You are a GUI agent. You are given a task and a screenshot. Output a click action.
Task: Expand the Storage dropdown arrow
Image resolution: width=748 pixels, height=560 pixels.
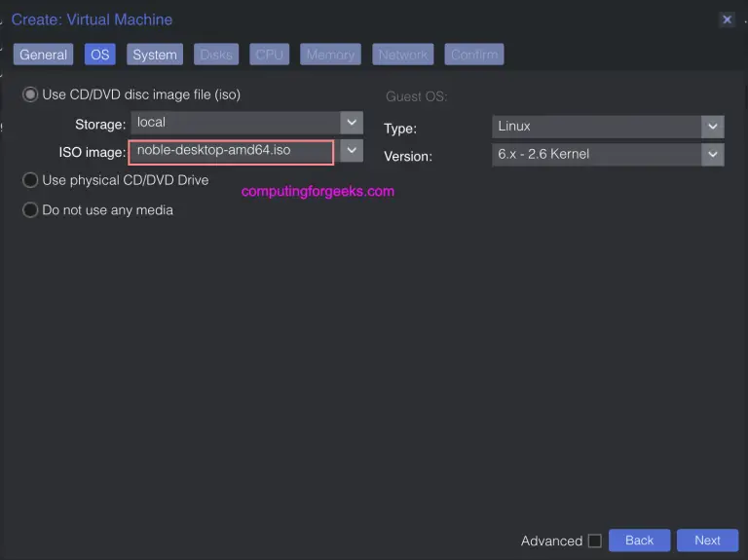(x=352, y=123)
